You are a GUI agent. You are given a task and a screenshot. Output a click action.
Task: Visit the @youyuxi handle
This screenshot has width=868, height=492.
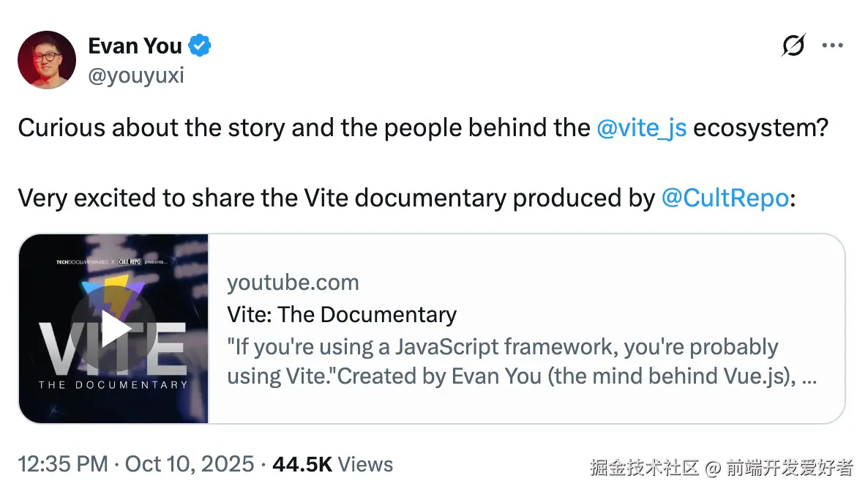tap(136, 75)
